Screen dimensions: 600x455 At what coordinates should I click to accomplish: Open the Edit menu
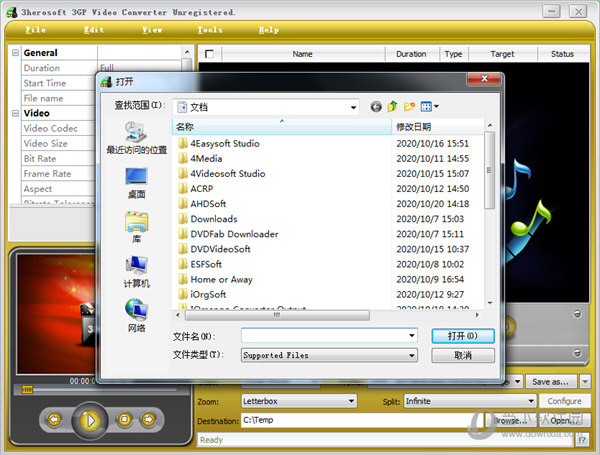[94, 30]
